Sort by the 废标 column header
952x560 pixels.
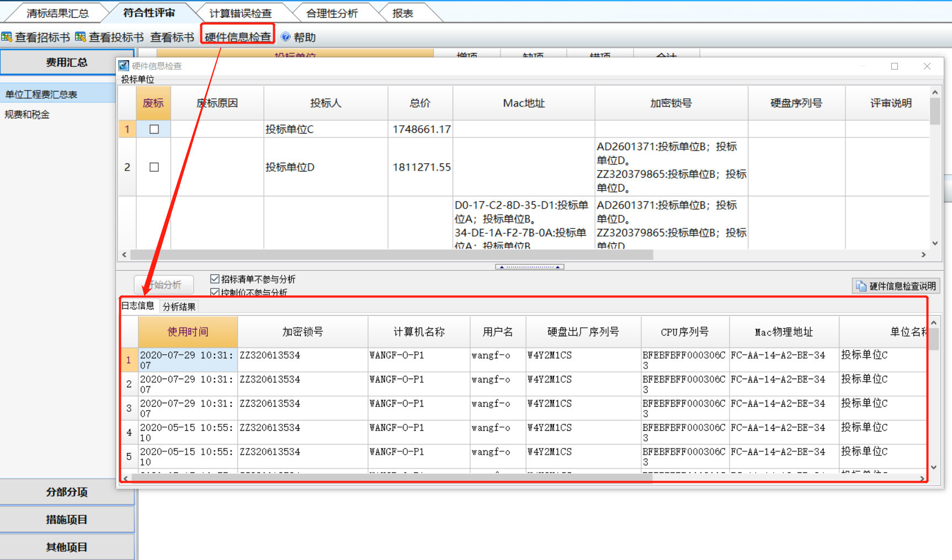(x=153, y=103)
